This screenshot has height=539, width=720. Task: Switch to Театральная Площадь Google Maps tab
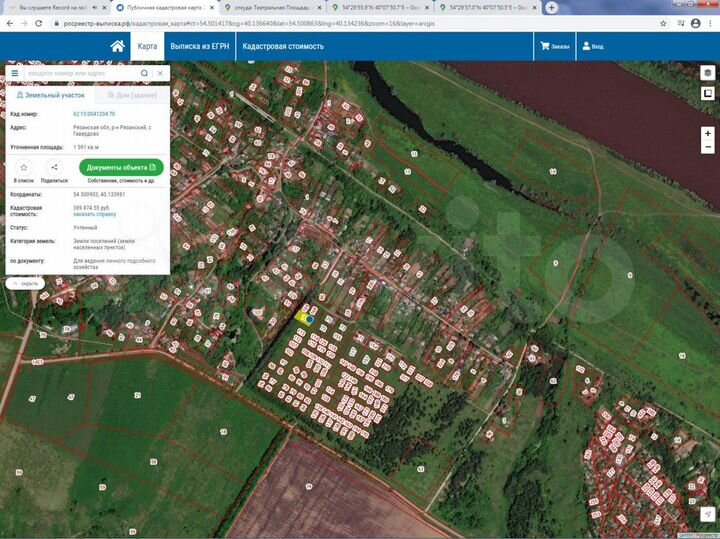pyautogui.click(x=273, y=8)
